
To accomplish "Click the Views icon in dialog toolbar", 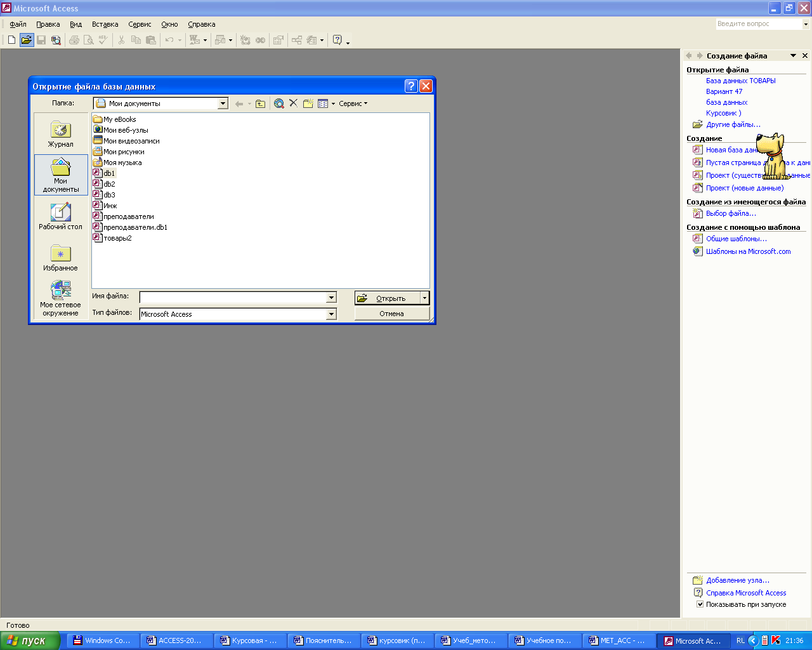I will (x=323, y=103).
